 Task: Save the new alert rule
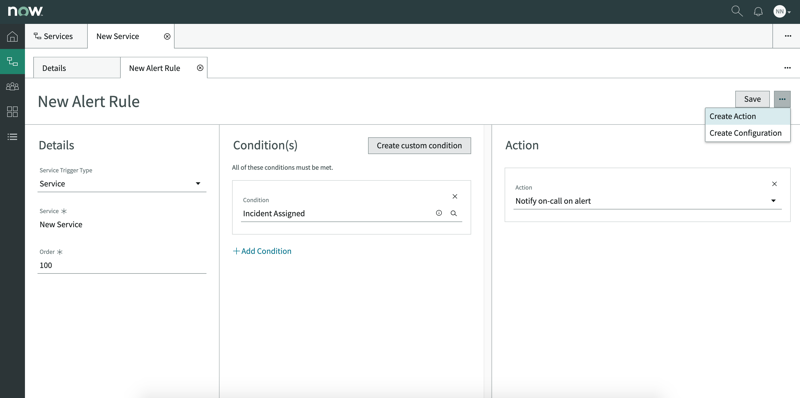coord(752,99)
